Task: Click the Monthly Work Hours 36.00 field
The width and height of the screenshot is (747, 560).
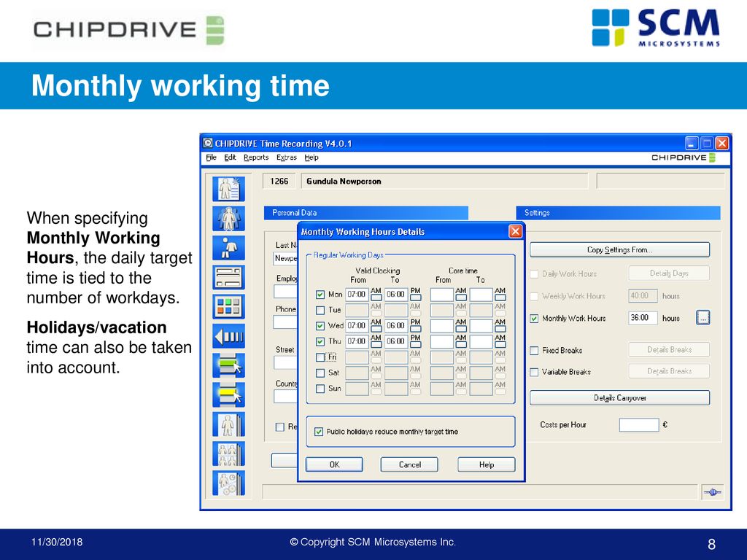Action: [x=643, y=318]
